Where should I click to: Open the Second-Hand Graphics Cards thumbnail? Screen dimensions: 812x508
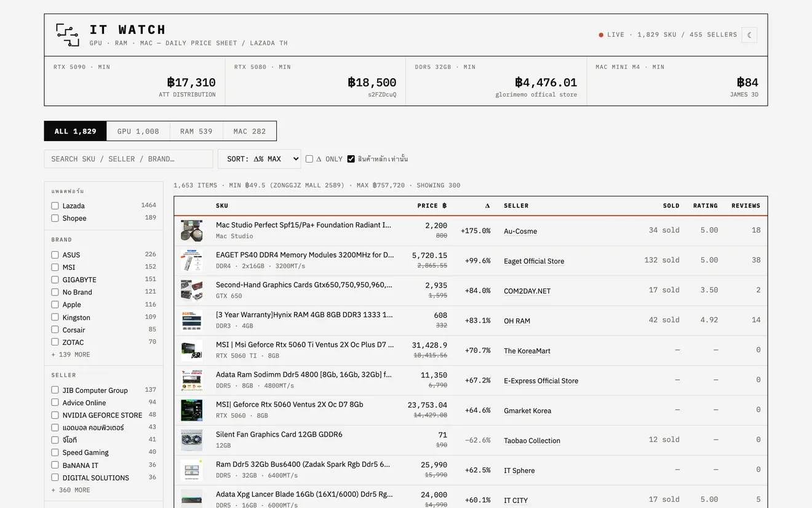[192, 290]
